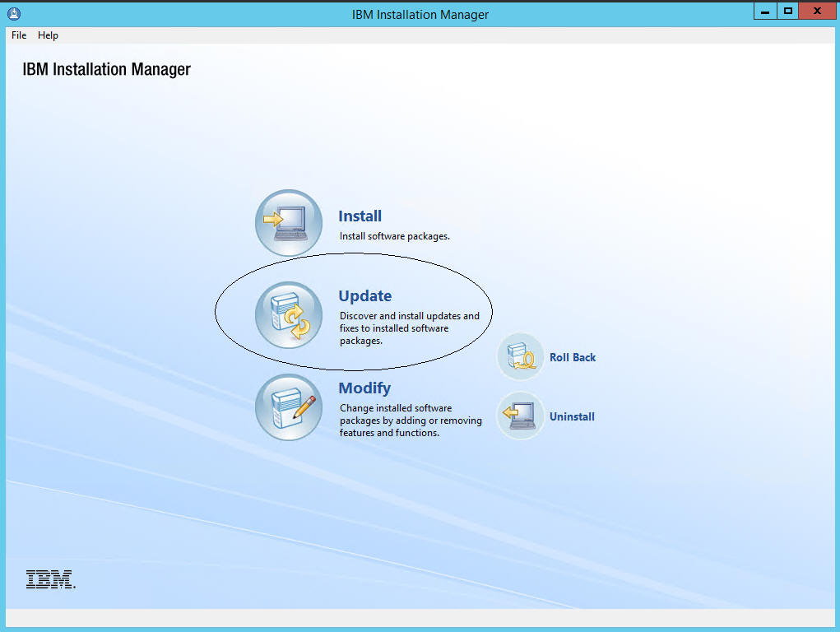Choose the Uninstall link
The image size is (840, 632).
[x=572, y=416]
